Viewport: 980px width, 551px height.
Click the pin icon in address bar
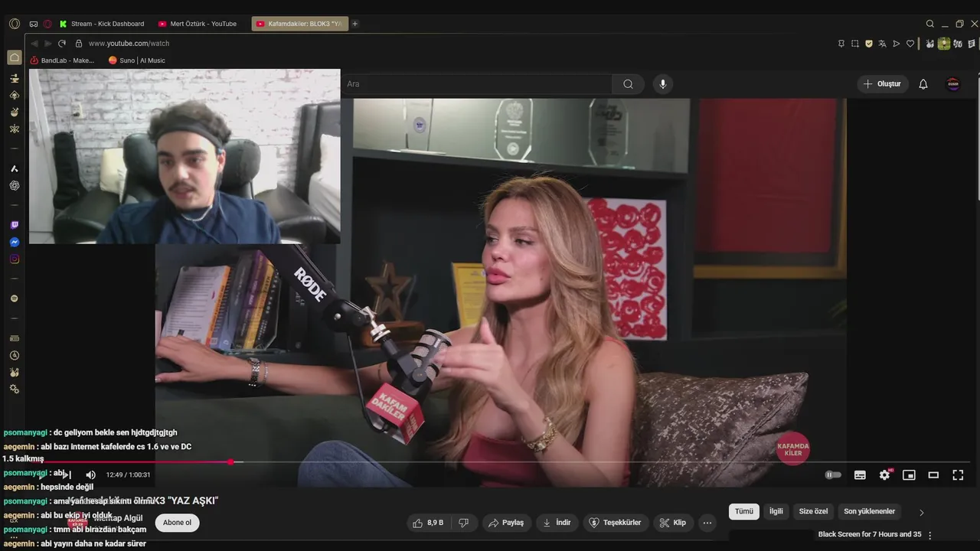coord(841,44)
